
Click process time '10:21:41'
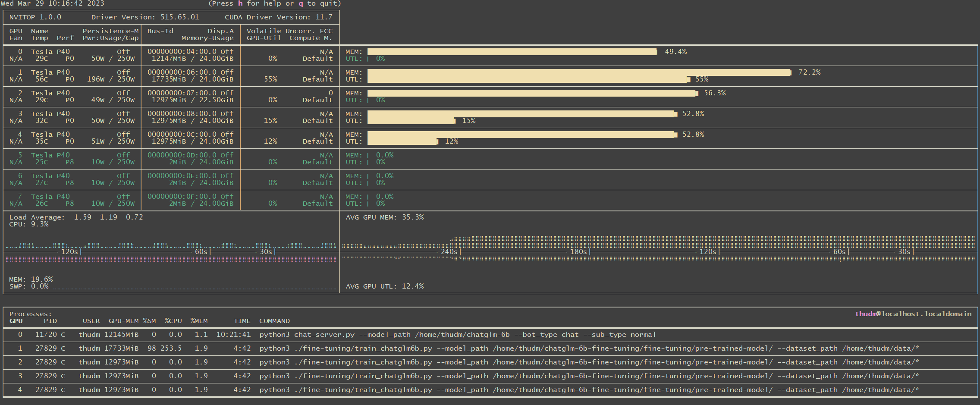[x=233, y=335]
